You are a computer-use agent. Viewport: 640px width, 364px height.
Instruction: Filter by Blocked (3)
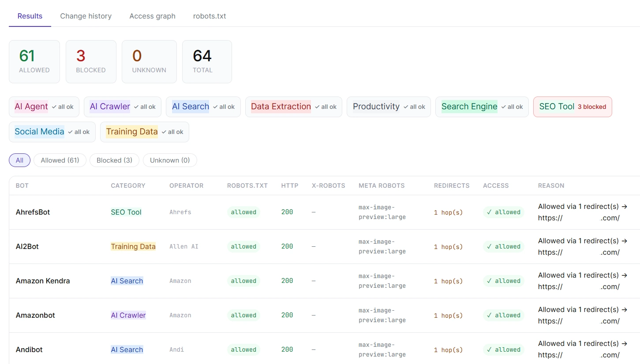coord(114,160)
